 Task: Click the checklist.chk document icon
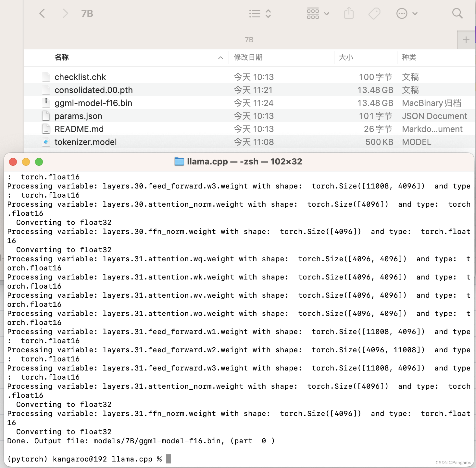(46, 77)
